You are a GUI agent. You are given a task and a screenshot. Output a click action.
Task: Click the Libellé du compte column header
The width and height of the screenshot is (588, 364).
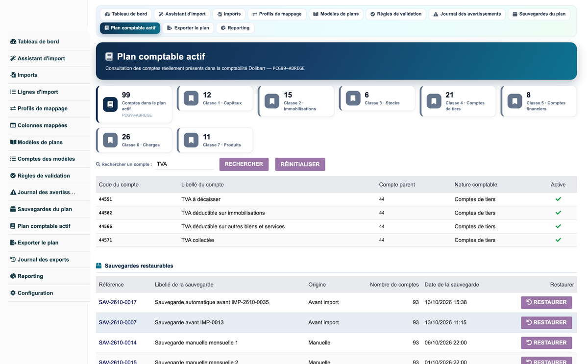click(202, 185)
